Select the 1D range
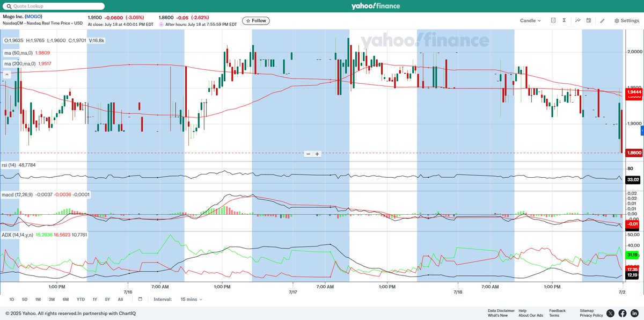Screen dimensions: 644x320 coord(12,299)
